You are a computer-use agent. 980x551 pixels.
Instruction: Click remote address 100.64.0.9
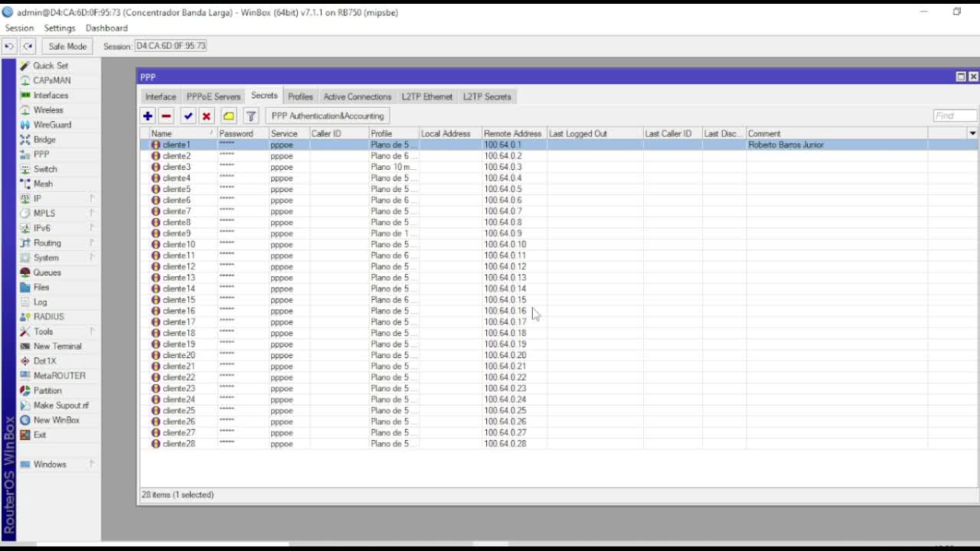pos(503,233)
